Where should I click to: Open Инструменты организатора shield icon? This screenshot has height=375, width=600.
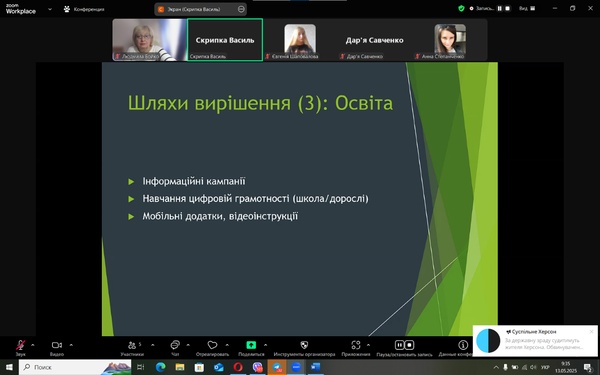pyautogui.click(x=304, y=345)
